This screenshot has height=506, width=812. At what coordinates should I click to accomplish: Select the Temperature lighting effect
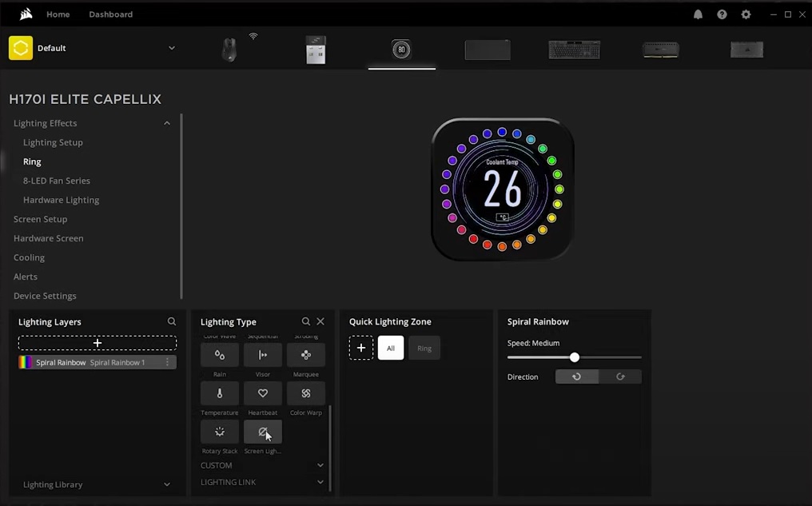[x=219, y=393]
